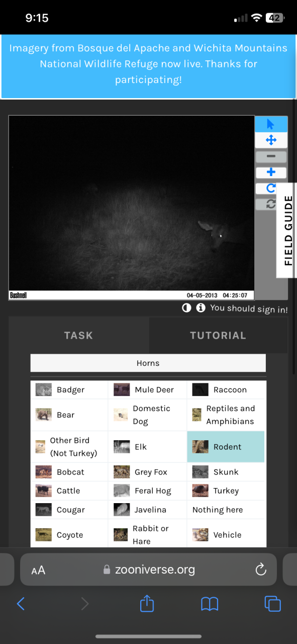The image size is (297, 644).
Task: Open the FIELD GUIDE side panel
Action: 288,230
